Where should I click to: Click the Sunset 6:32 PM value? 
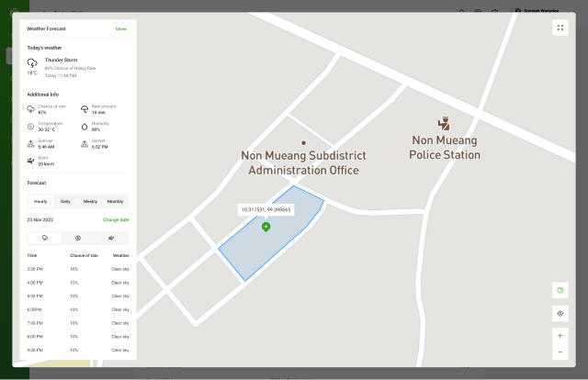tap(100, 147)
